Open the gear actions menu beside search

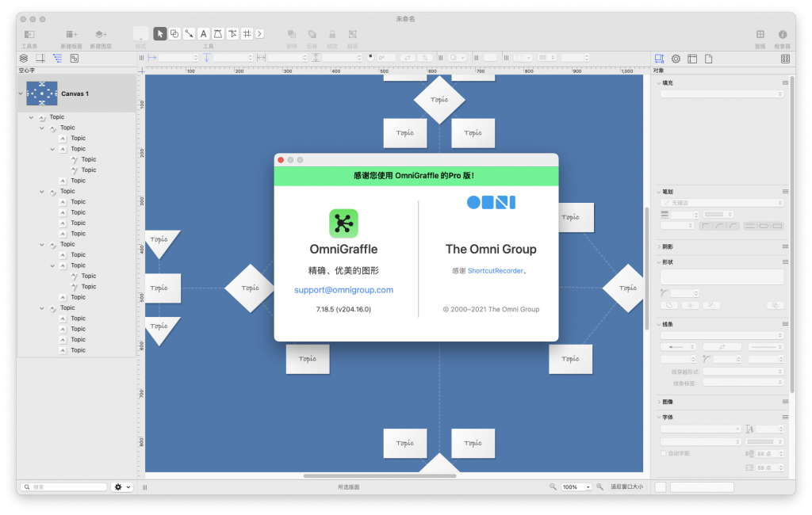[x=123, y=487]
